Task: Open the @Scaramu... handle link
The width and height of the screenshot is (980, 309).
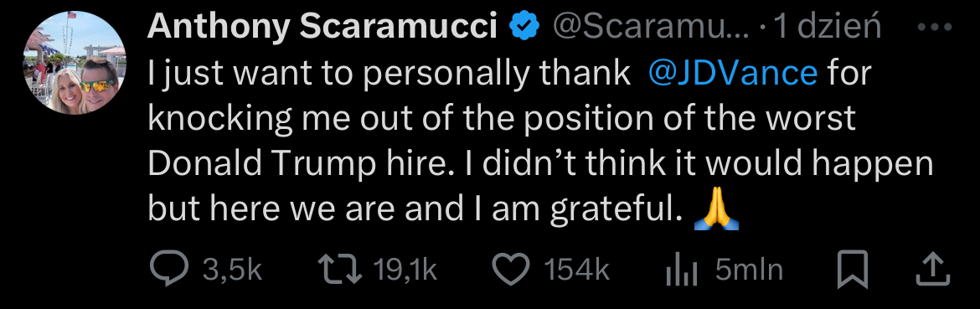Action: (649, 27)
